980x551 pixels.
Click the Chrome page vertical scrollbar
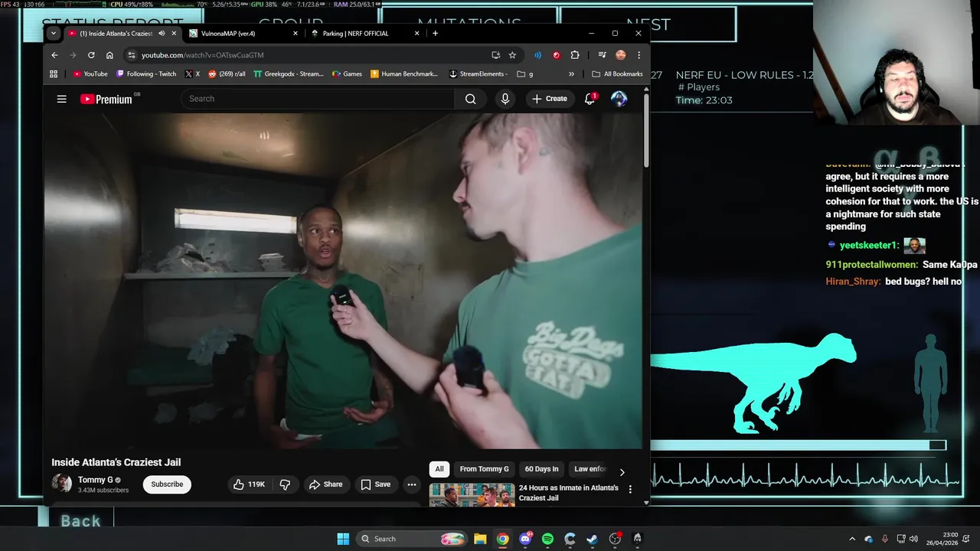pyautogui.click(x=646, y=130)
